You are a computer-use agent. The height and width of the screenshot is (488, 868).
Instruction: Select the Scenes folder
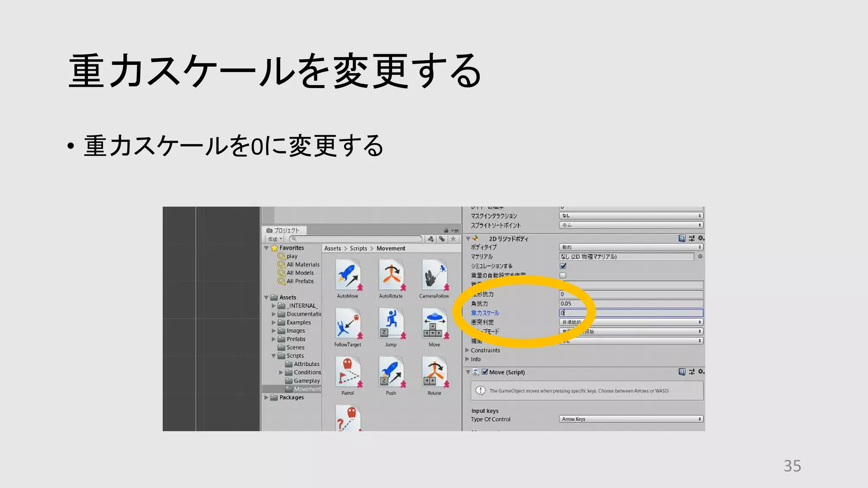[x=291, y=347]
